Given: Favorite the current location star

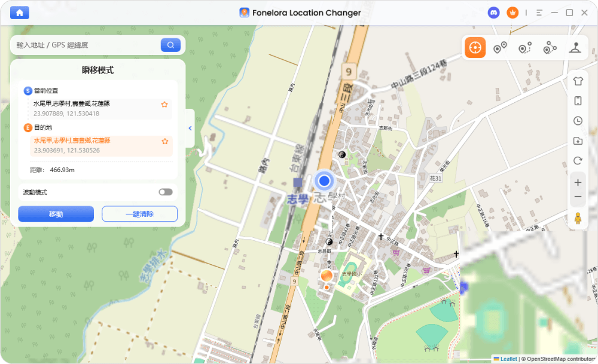Looking at the screenshot, I should point(164,105).
